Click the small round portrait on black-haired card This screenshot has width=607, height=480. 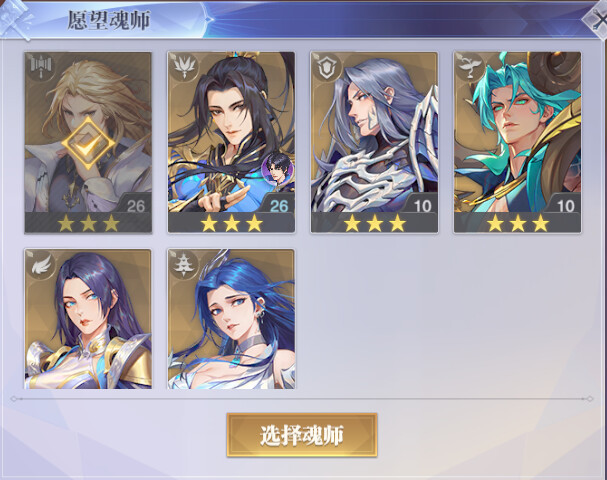277,170
